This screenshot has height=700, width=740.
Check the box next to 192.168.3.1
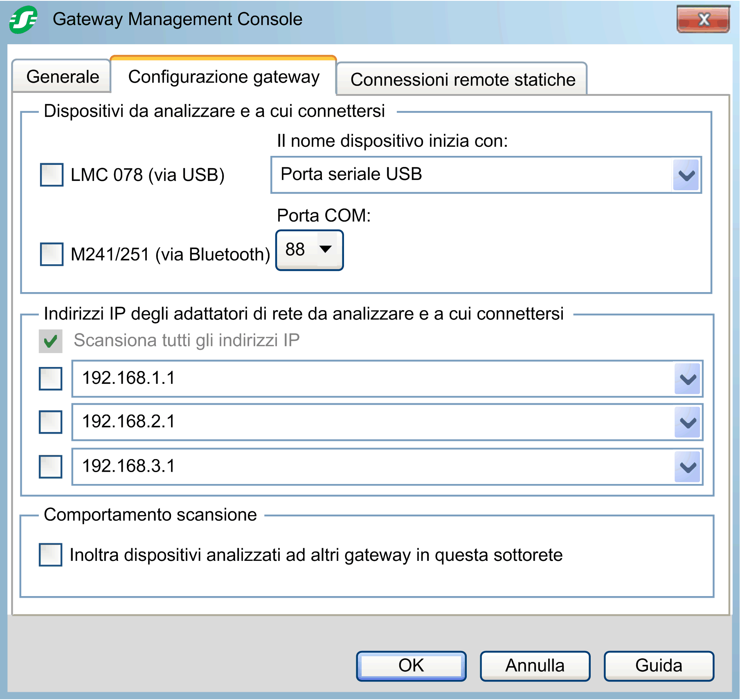(x=51, y=466)
